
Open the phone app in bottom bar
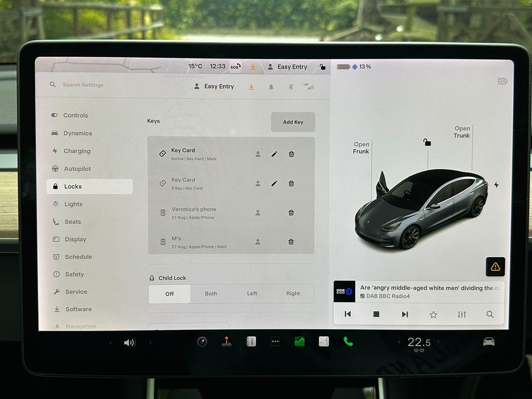[348, 342]
